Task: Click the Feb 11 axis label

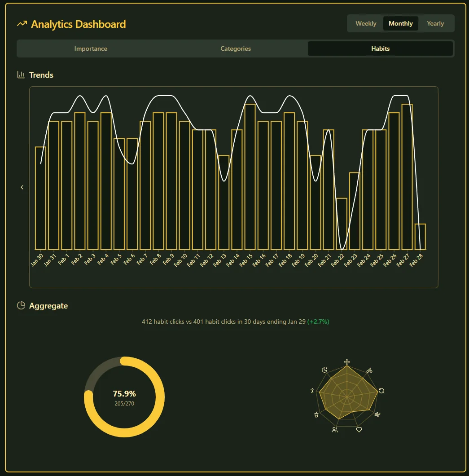Action: pyautogui.click(x=193, y=260)
